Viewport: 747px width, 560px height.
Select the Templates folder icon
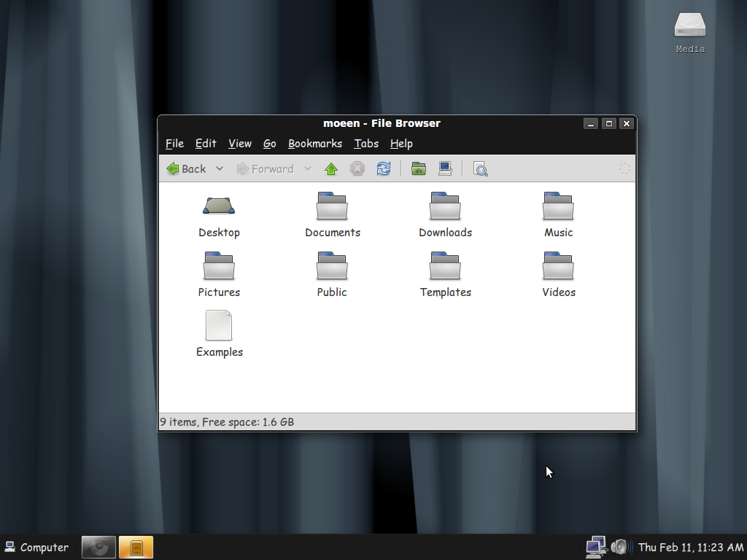(445, 265)
